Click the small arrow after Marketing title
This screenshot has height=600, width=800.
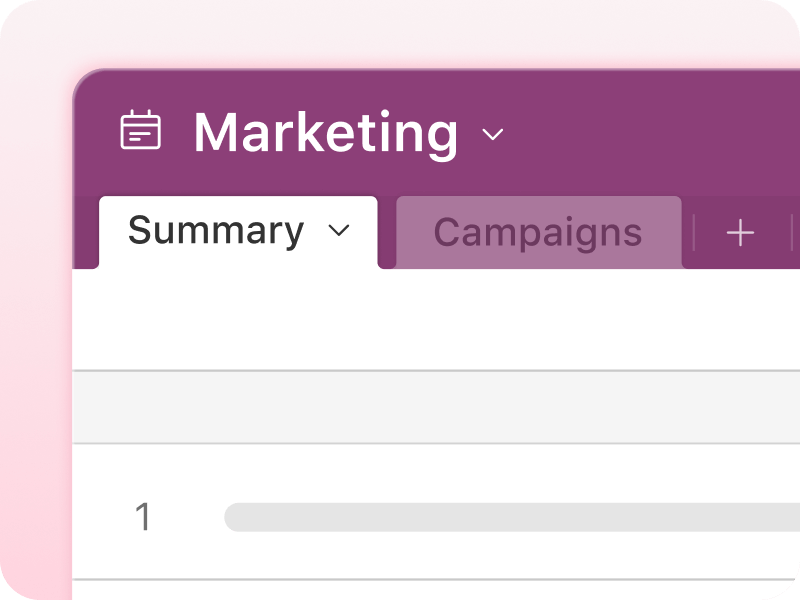493,134
